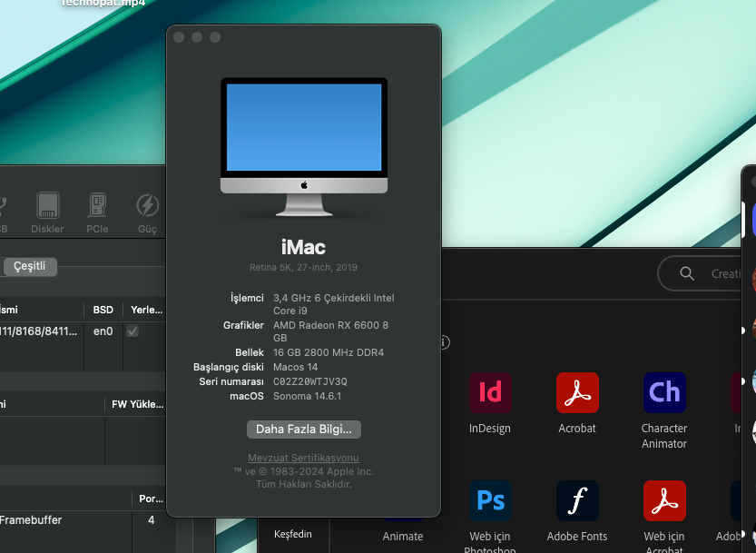756x553 pixels.
Task: Click the BSD column header
Action: [103, 310]
